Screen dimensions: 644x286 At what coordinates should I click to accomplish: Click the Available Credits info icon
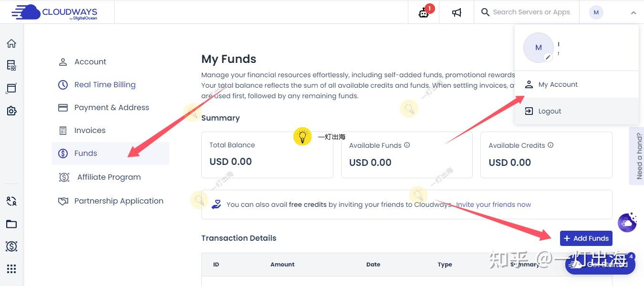coord(551,145)
